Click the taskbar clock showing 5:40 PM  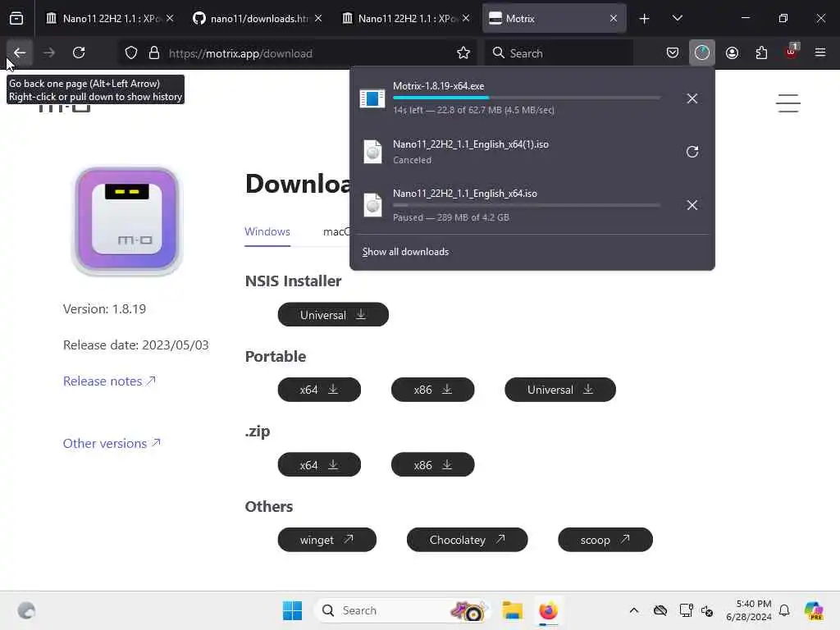(749, 610)
